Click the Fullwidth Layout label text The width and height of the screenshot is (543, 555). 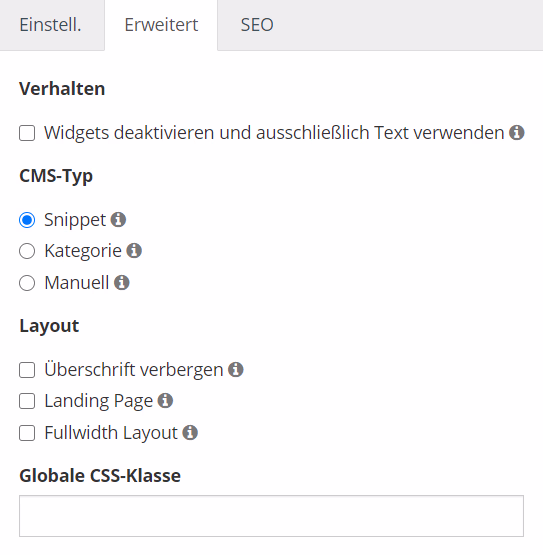(x=111, y=433)
